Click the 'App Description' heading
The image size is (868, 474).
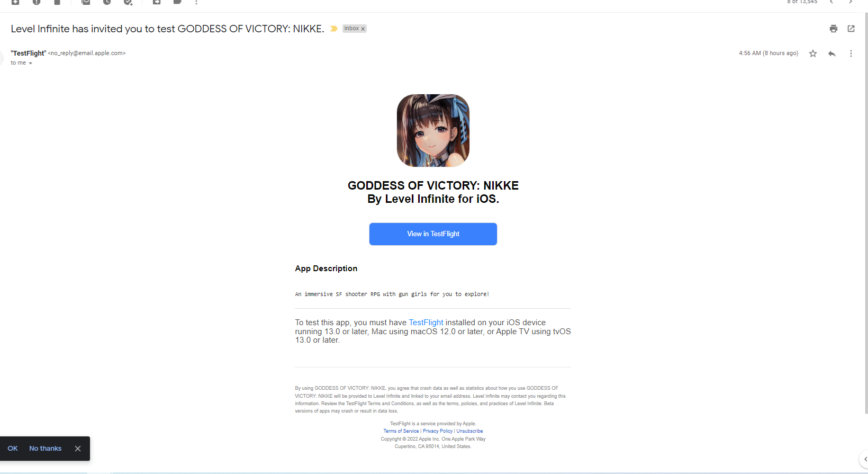tap(326, 269)
